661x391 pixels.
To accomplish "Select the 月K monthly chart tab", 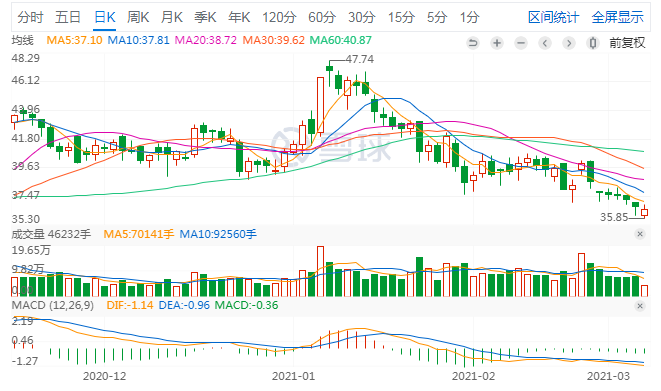I will coord(172,17).
